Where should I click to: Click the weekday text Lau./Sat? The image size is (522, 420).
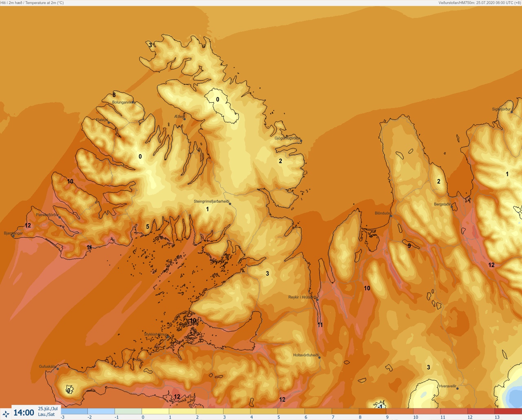[46, 414]
